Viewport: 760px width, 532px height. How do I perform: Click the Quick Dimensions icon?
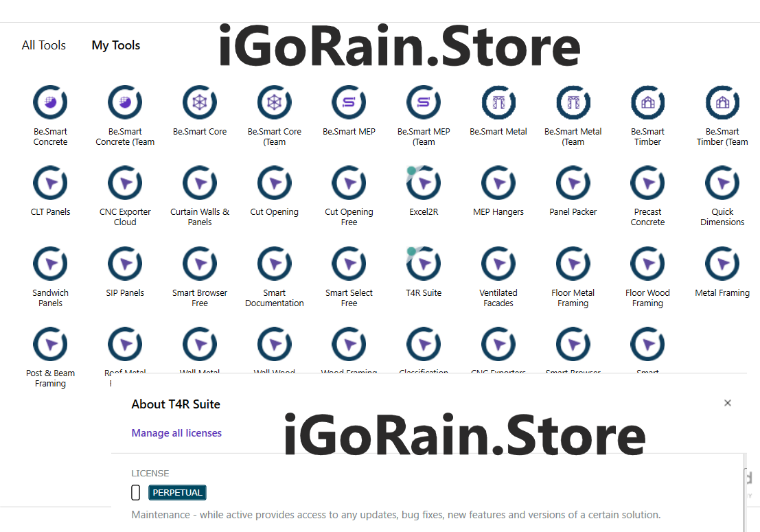coord(722,183)
